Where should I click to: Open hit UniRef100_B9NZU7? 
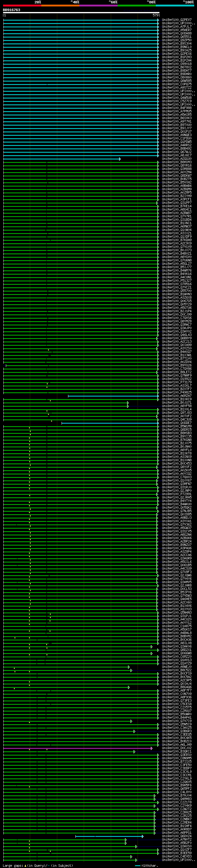tap(177, 545)
